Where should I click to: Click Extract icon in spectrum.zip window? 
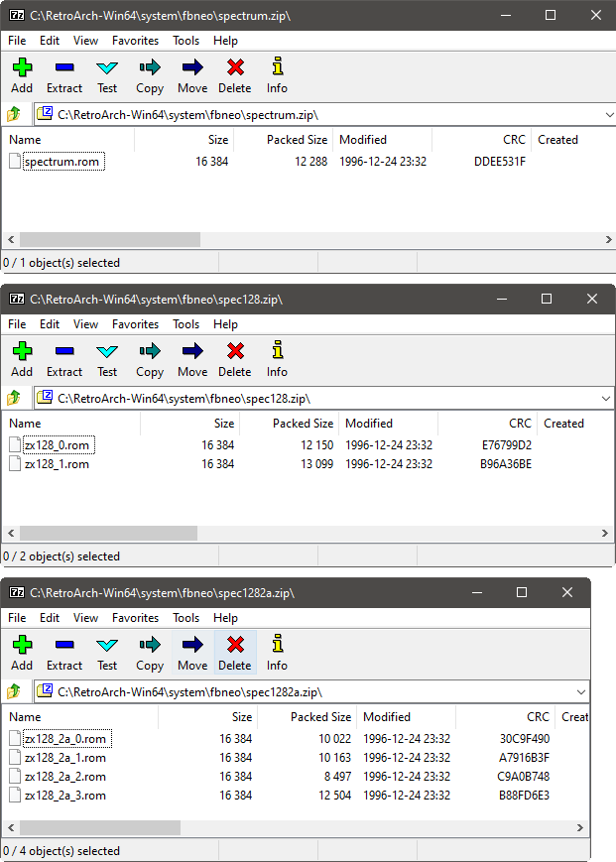pos(64,67)
